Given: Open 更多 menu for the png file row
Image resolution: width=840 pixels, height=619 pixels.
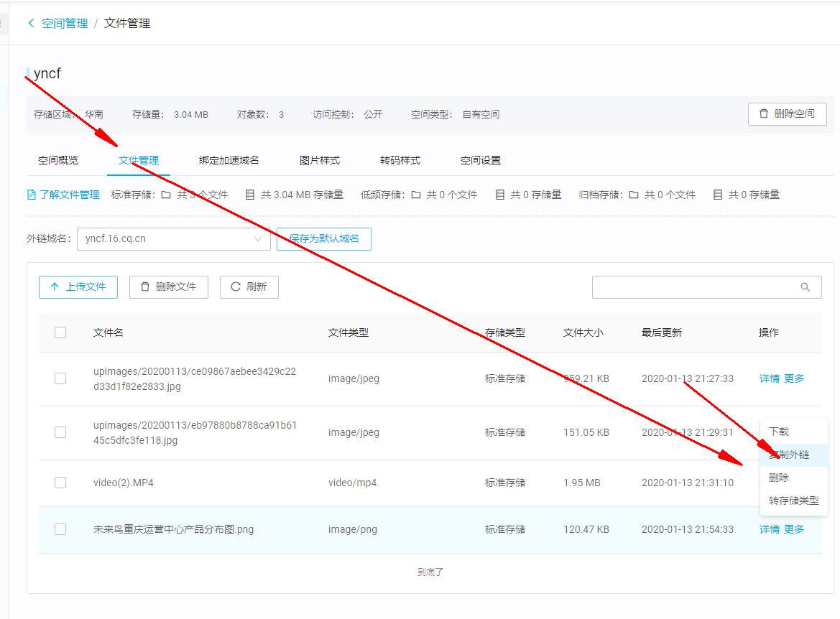Looking at the screenshot, I should tap(794, 529).
